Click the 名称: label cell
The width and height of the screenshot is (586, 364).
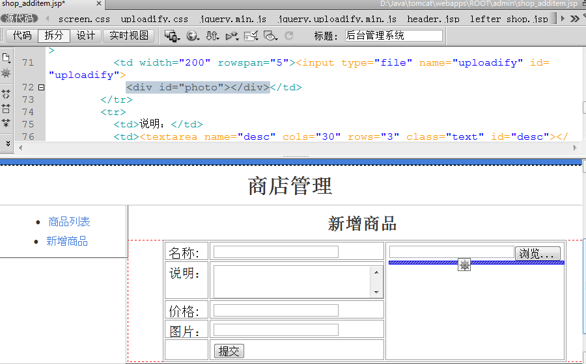186,252
